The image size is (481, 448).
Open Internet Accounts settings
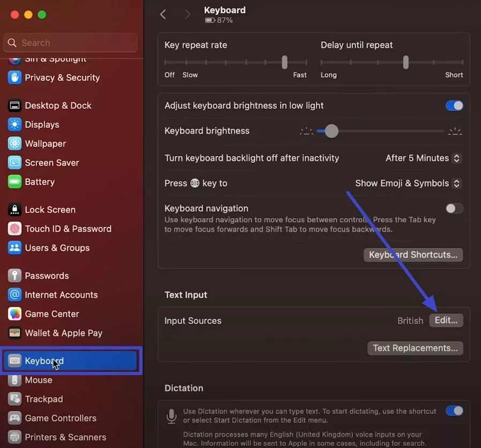[x=61, y=295]
